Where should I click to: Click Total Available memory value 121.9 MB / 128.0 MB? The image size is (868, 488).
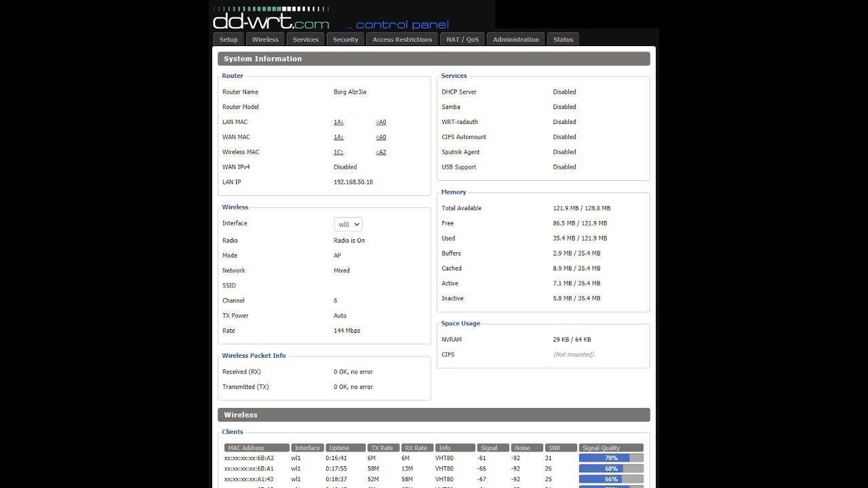[x=582, y=208]
